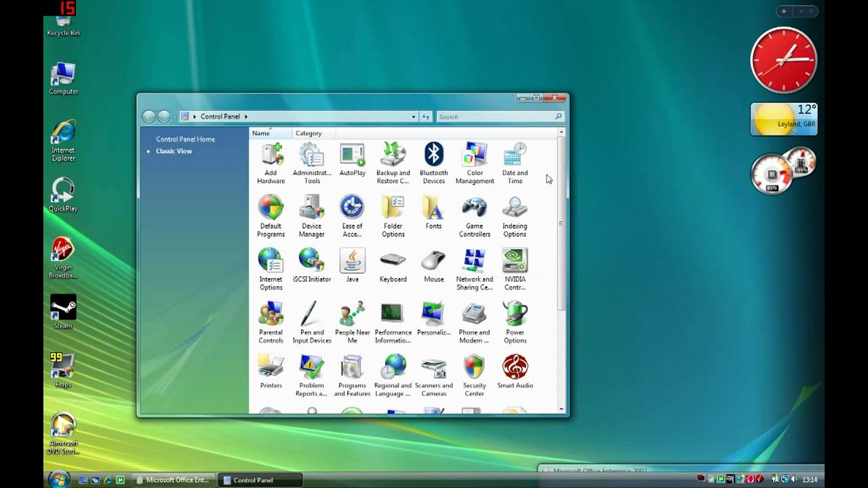Sort items by Category column header
The height and width of the screenshot is (488, 868).
coord(309,134)
